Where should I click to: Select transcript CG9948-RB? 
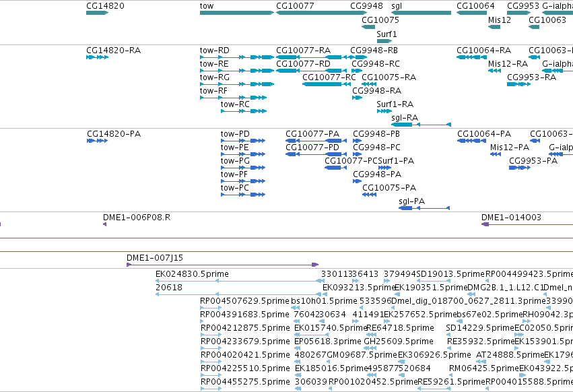pos(358,57)
